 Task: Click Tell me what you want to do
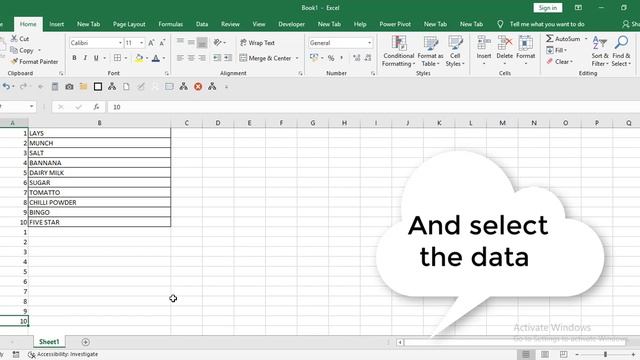pos(547,24)
